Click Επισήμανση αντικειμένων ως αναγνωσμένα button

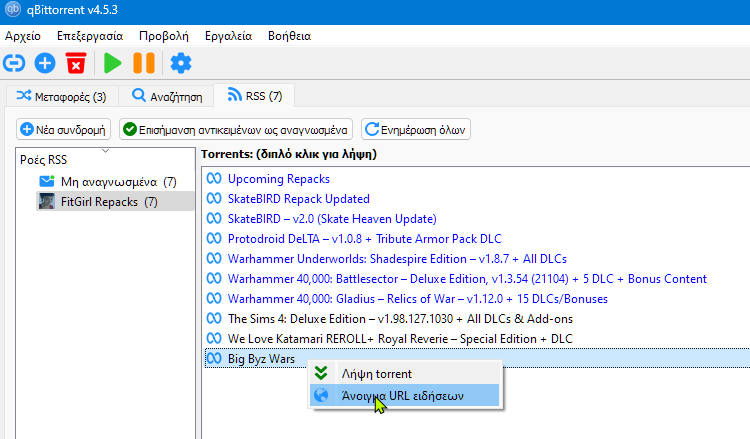click(236, 130)
